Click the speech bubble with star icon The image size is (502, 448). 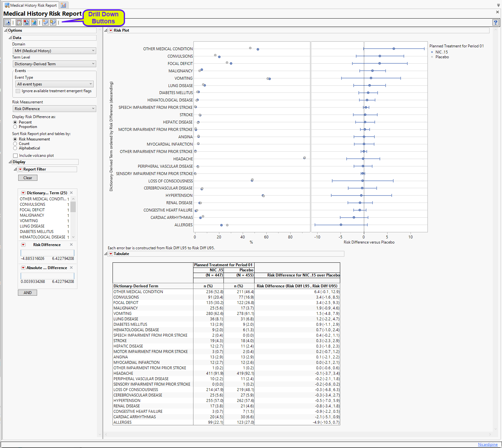click(45, 22)
